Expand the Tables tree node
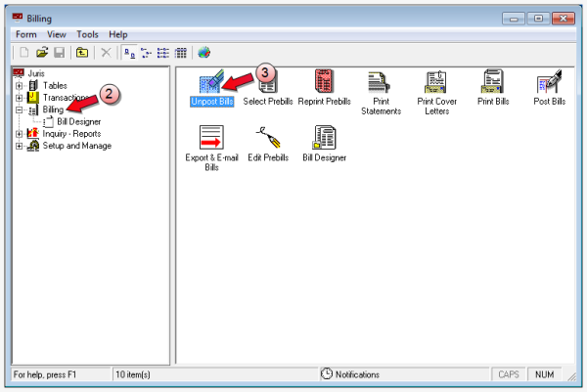 click(19, 86)
